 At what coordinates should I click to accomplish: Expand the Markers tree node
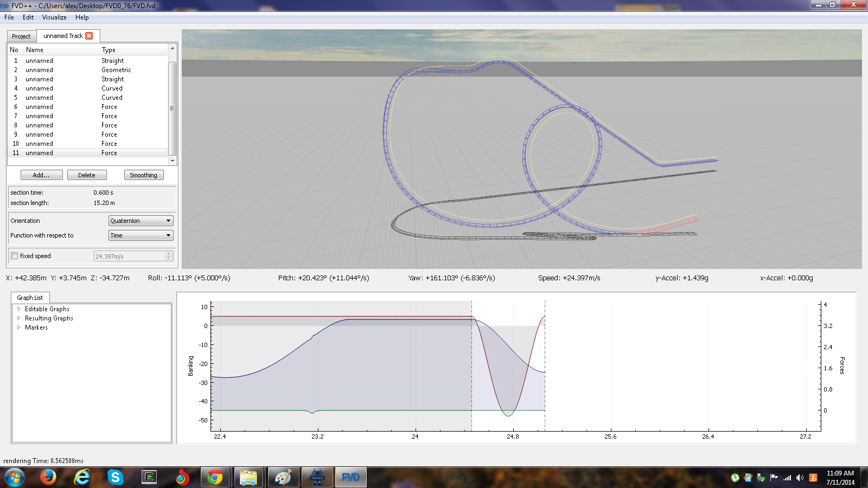(x=18, y=328)
